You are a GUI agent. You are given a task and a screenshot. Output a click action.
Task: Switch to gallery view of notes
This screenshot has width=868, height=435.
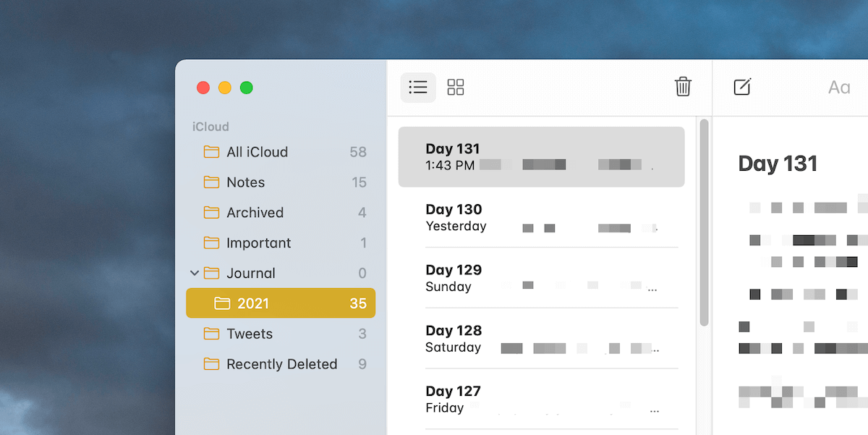(x=455, y=87)
